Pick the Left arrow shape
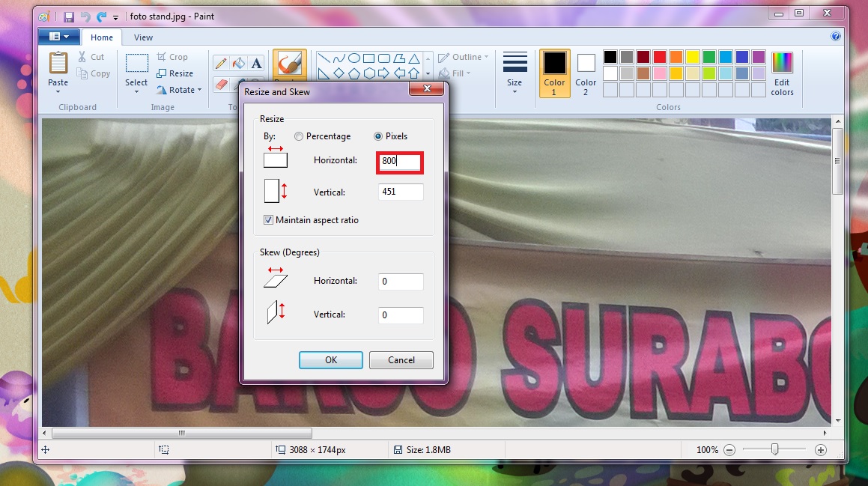Screen dimensions: 868x486 399,73
